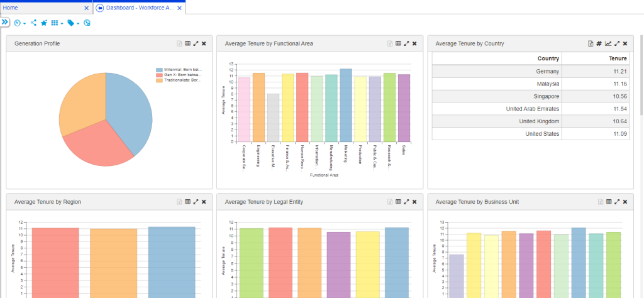Viewport: 644px width, 298px height.
Task: Click the last gauge settings icon in toolbar
Action: (87, 23)
